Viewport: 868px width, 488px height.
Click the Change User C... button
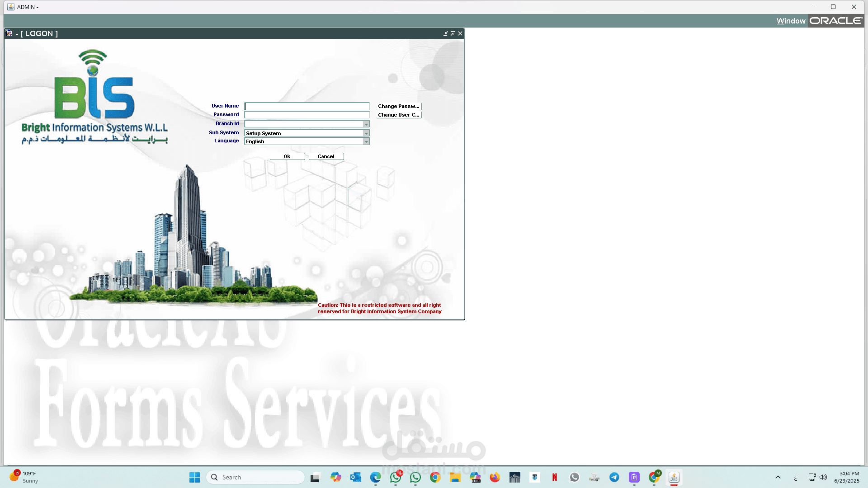click(x=399, y=115)
